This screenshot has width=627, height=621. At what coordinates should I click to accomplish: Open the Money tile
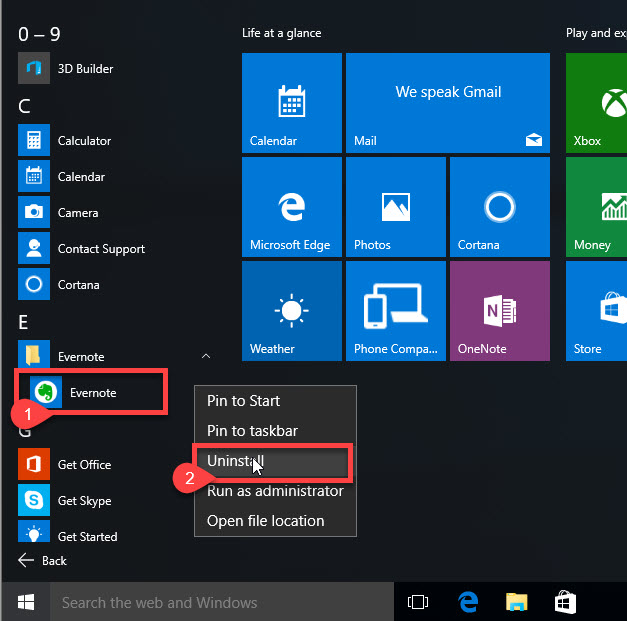pyautogui.click(x=596, y=207)
